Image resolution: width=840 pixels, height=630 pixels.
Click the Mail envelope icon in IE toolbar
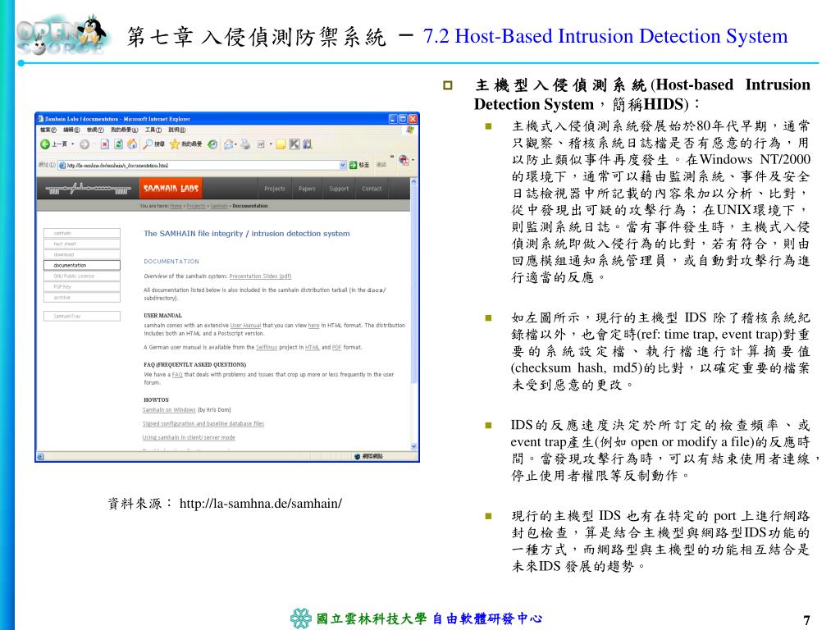click(229, 144)
